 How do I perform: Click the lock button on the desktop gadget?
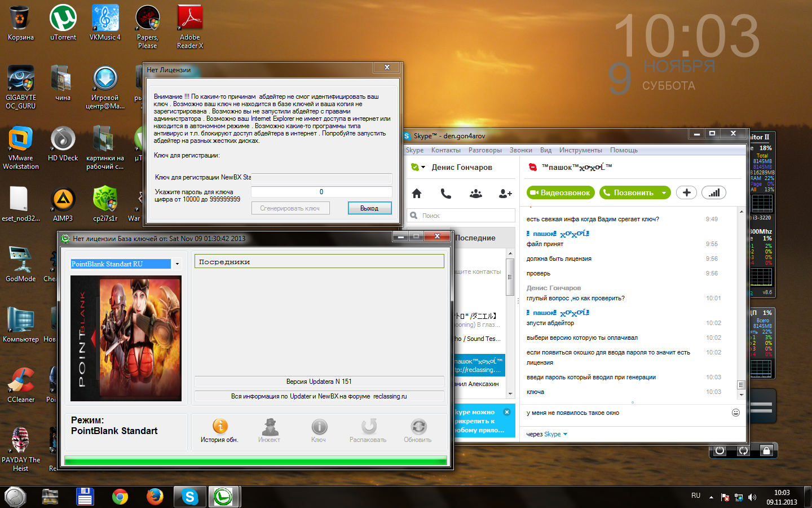(766, 450)
